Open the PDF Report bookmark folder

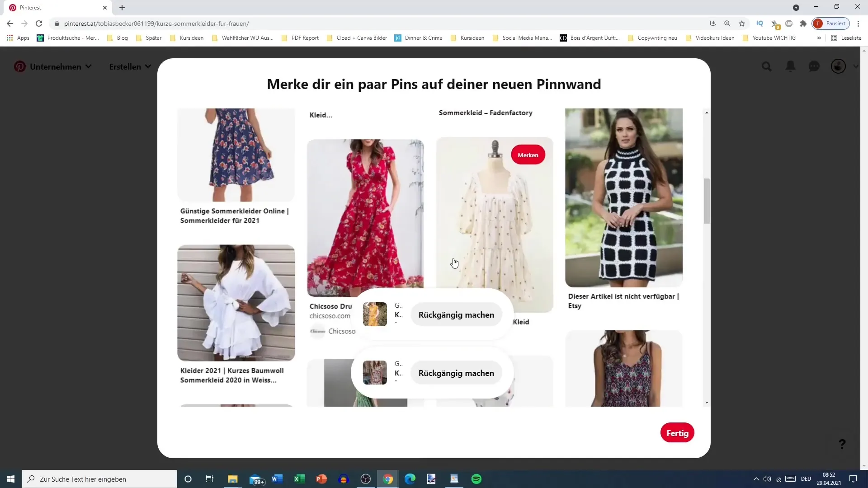pyautogui.click(x=300, y=38)
